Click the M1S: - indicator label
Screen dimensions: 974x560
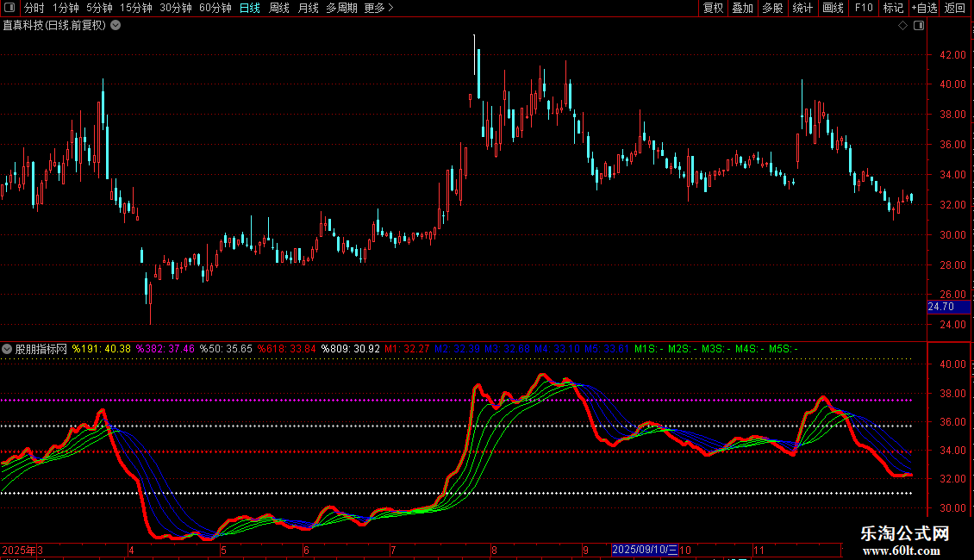point(649,349)
